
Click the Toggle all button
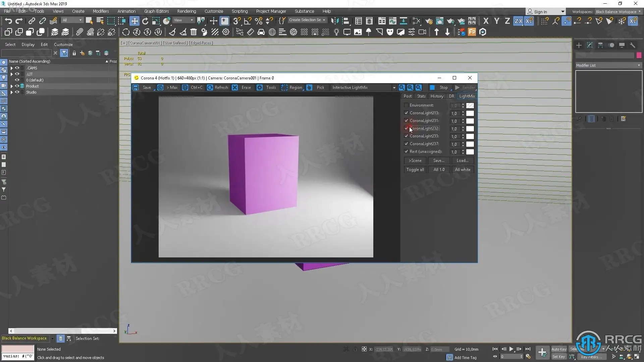[x=415, y=170]
